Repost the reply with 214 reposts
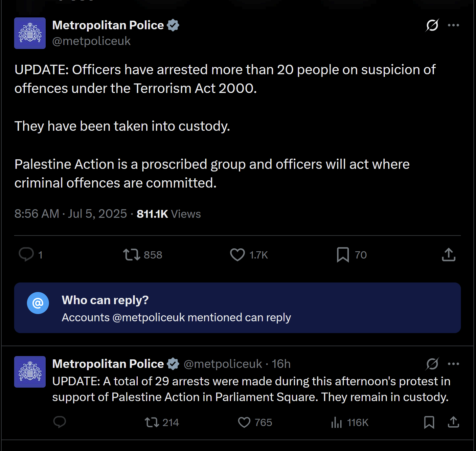The image size is (476, 451). pyautogui.click(x=162, y=422)
